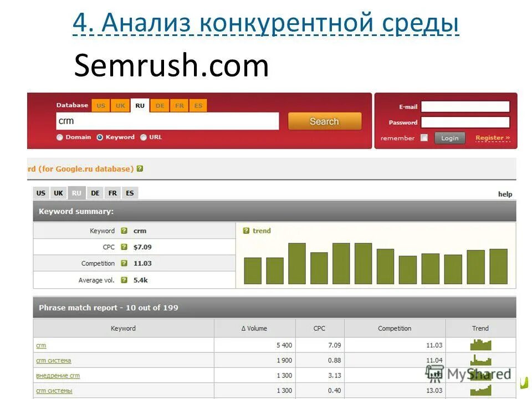
Task: Click the Password input field
Action: tap(465, 122)
